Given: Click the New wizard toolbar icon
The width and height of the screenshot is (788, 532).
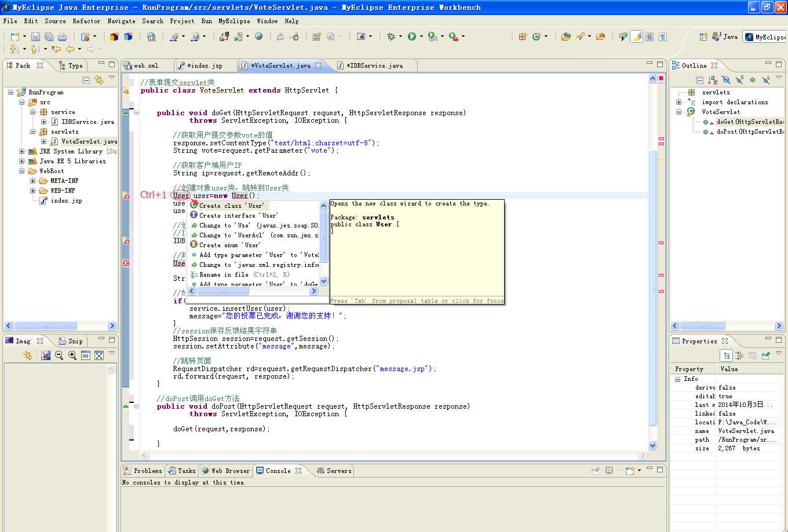Looking at the screenshot, I should pos(14,36).
